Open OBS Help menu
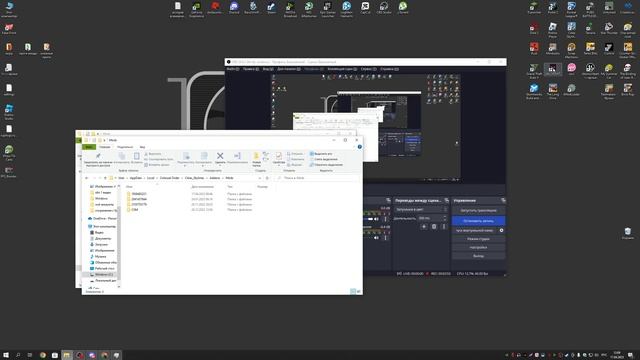The width and height of the screenshot is (640, 360). tap(391, 69)
